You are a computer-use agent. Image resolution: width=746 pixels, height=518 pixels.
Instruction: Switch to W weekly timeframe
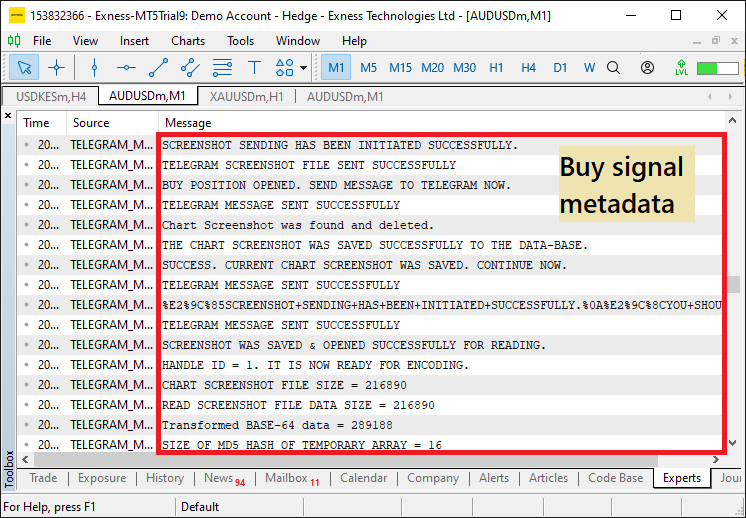coord(589,68)
